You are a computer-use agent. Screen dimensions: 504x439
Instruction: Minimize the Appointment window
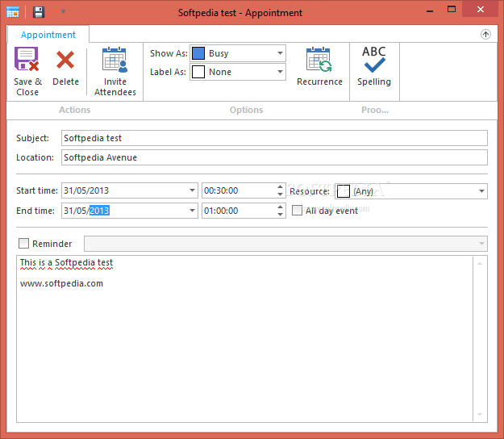(430, 10)
